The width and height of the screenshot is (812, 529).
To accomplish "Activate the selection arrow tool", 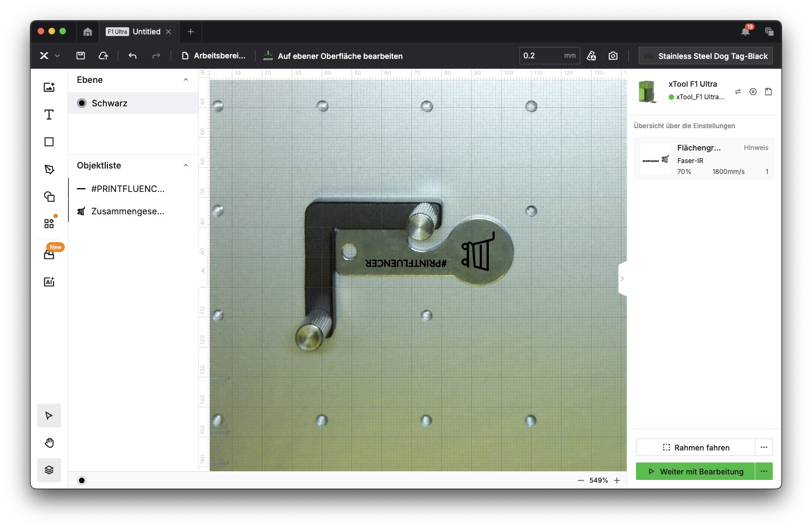I will (49, 416).
